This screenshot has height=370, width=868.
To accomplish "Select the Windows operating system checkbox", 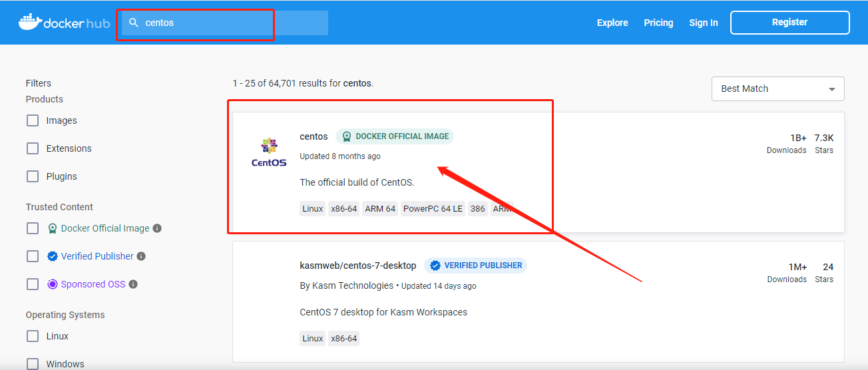I will [x=33, y=364].
